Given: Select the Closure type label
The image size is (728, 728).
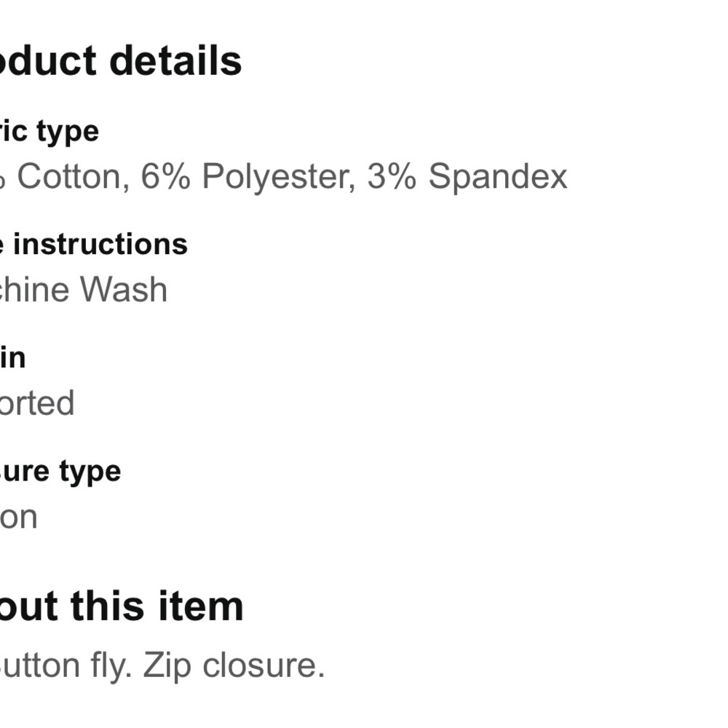Looking at the screenshot, I should 60,472.
